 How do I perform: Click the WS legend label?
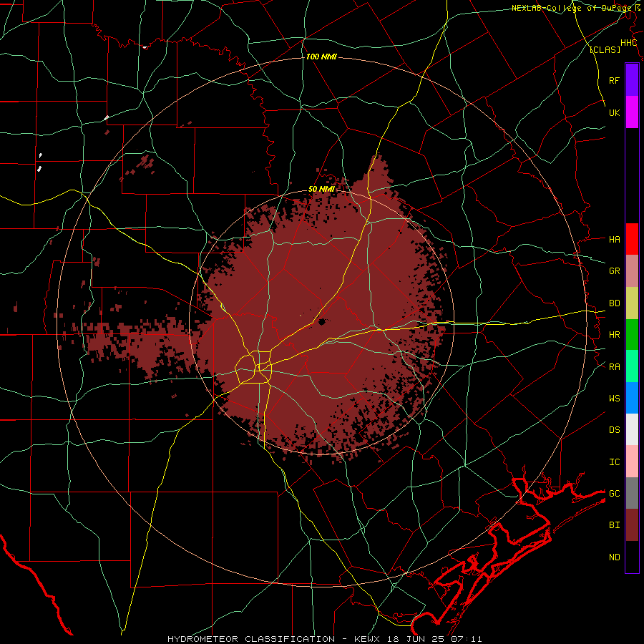point(614,399)
